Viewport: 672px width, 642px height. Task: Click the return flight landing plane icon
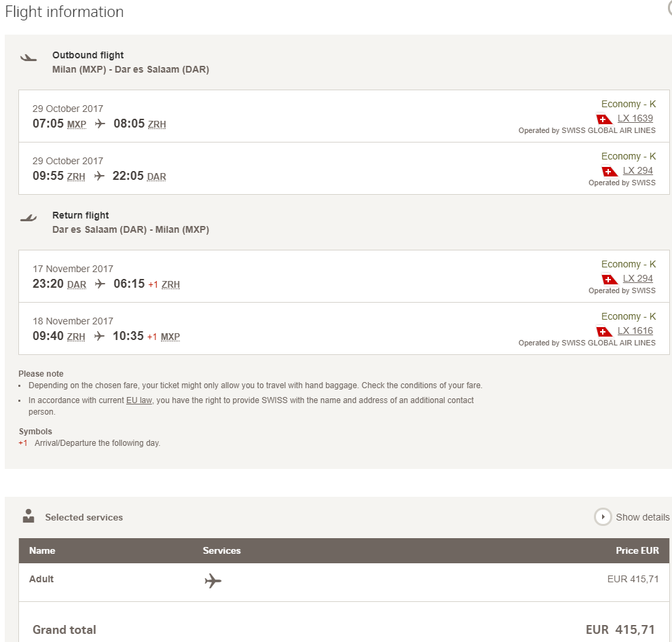pyautogui.click(x=29, y=218)
